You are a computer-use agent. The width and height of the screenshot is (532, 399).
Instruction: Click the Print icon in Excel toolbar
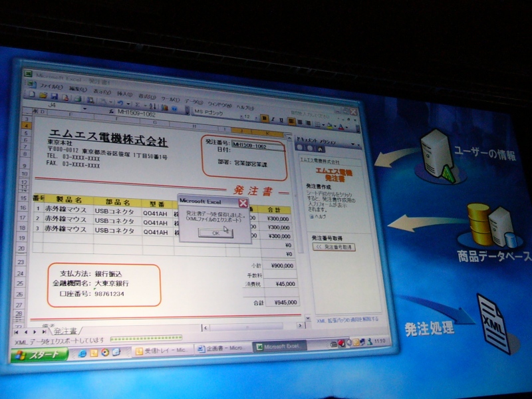click(78, 99)
